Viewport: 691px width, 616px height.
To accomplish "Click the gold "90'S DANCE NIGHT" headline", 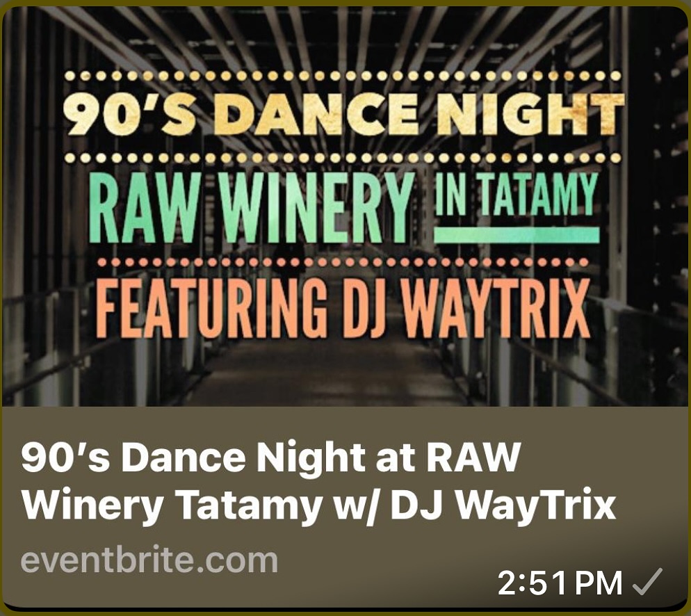I will click(x=343, y=114).
